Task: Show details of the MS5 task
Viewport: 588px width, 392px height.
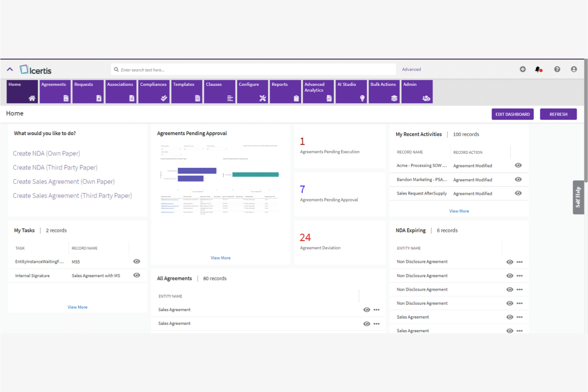Action: click(x=136, y=261)
